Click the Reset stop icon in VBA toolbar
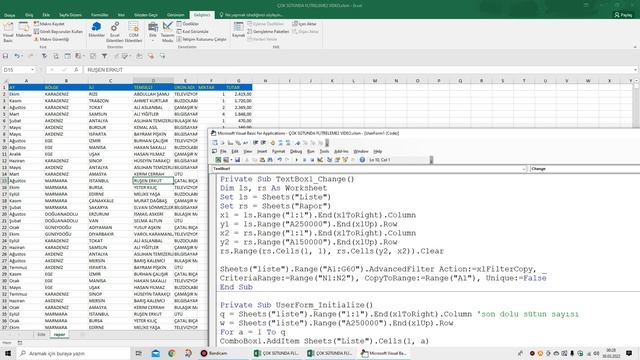Viewport: 640px width, 360px height. tap(312, 160)
